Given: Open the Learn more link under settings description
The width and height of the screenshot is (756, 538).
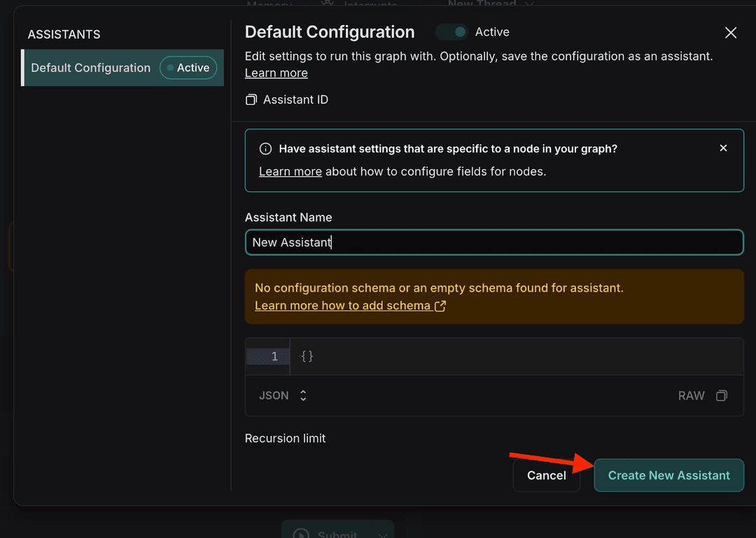Looking at the screenshot, I should 276,73.
